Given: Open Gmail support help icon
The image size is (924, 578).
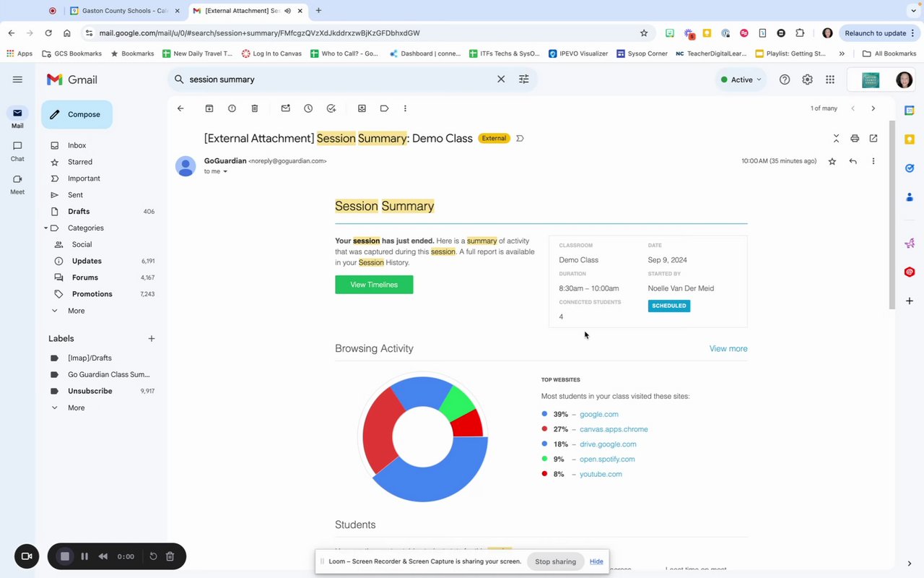Looking at the screenshot, I should (x=785, y=79).
